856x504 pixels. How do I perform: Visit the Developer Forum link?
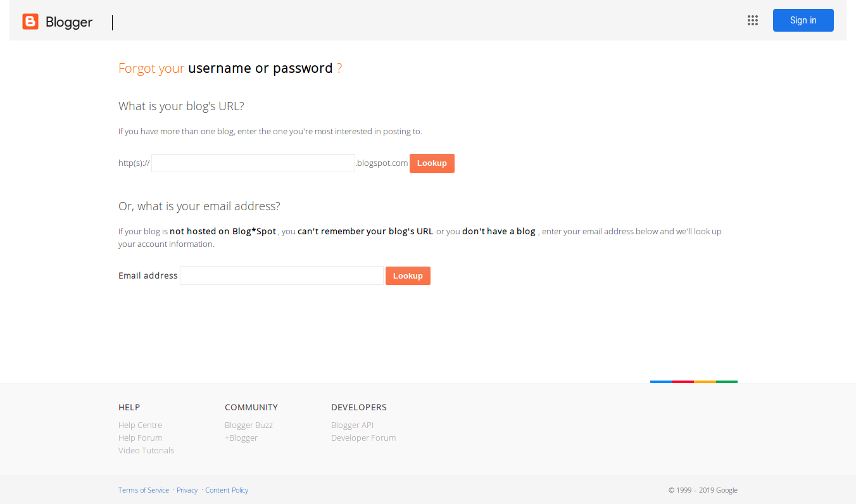pos(363,438)
